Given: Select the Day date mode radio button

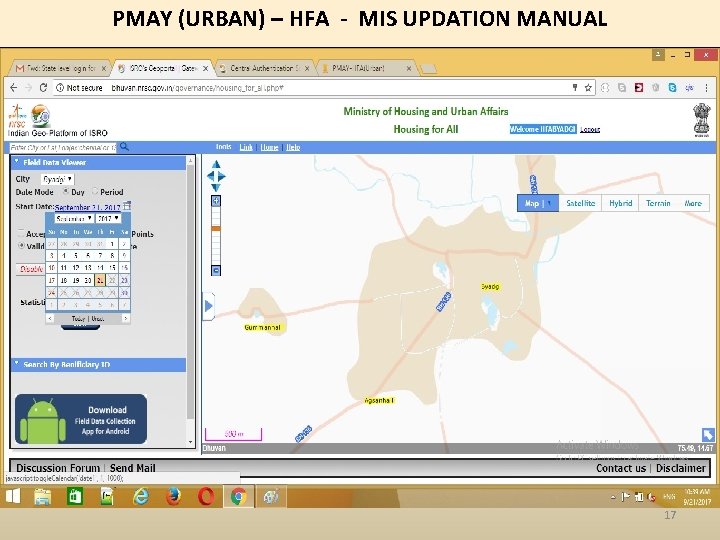Looking at the screenshot, I should [66, 191].
